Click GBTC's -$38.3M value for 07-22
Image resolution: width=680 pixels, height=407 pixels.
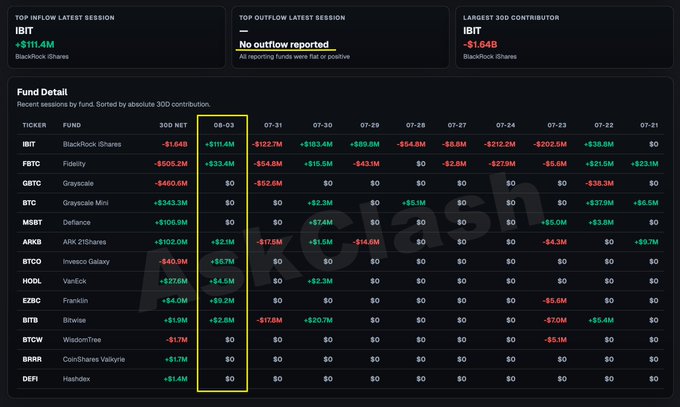(x=599, y=183)
